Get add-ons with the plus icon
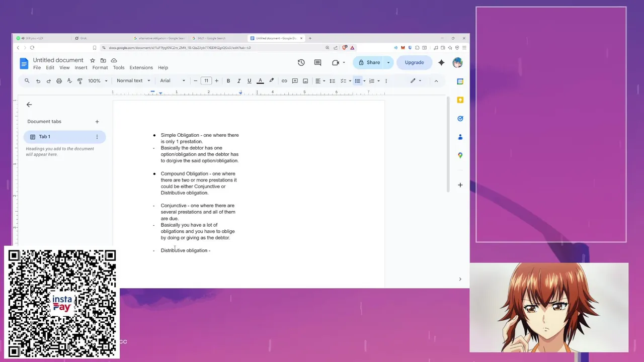The width and height of the screenshot is (644, 362). pyautogui.click(x=460, y=185)
